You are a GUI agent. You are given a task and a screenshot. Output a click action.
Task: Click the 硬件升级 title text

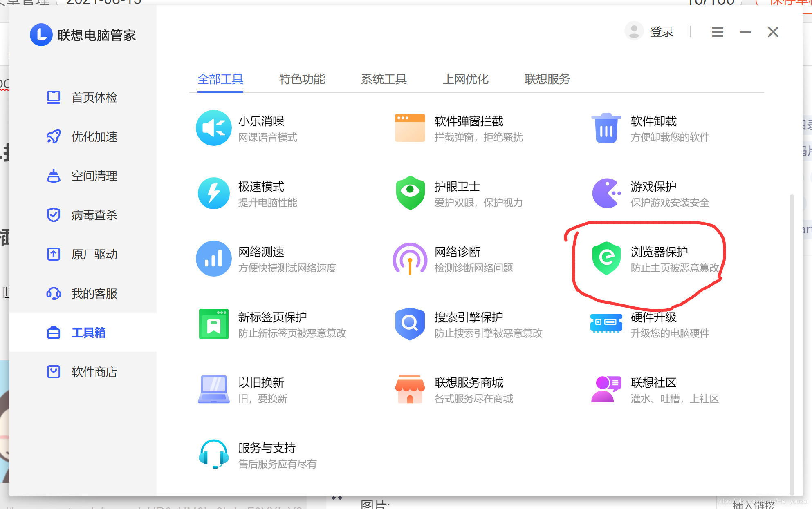click(x=654, y=317)
